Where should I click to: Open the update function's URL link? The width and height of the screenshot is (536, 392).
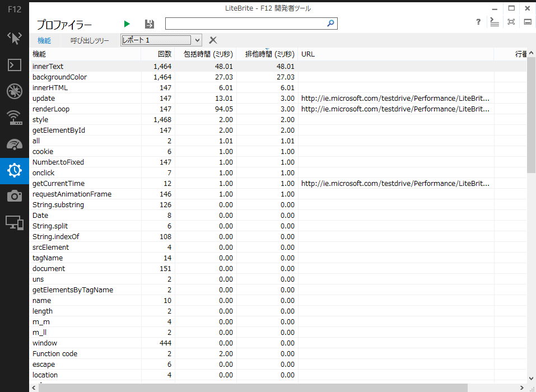395,99
